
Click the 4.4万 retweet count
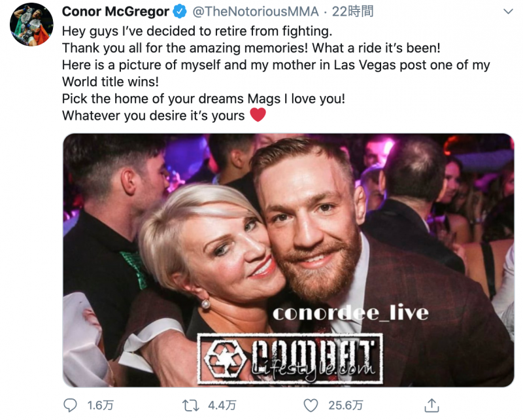[222, 406]
